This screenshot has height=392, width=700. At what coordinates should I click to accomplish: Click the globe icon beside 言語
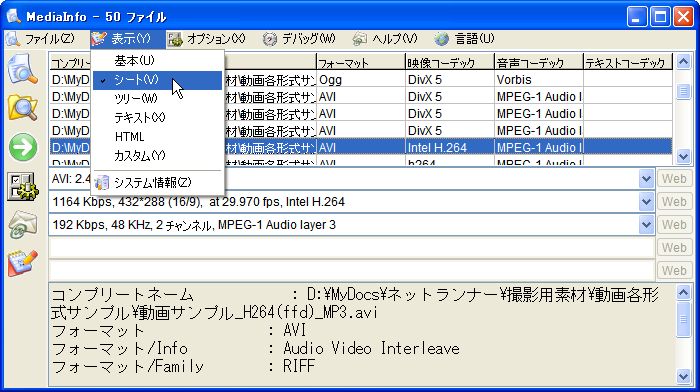point(442,39)
